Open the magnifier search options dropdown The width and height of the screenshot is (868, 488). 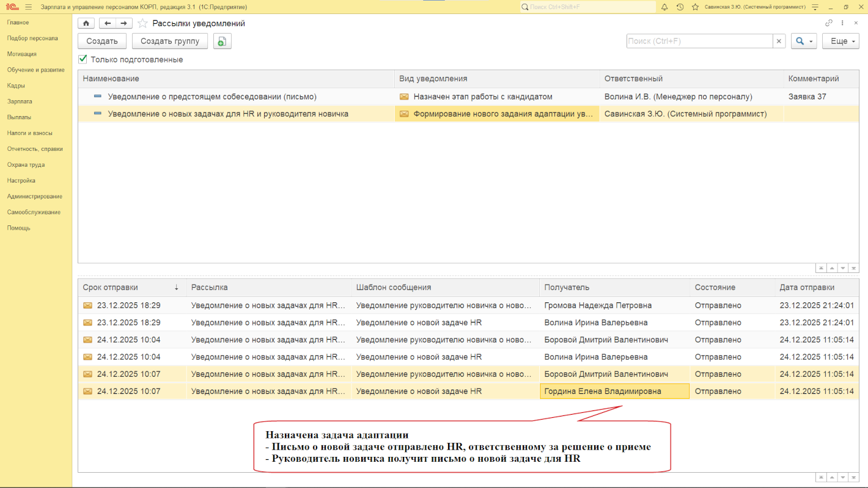804,41
